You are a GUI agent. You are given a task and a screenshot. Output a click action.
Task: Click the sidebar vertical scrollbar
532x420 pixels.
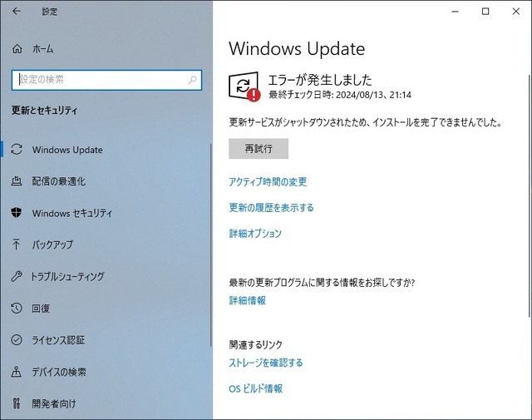(x=210, y=245)
